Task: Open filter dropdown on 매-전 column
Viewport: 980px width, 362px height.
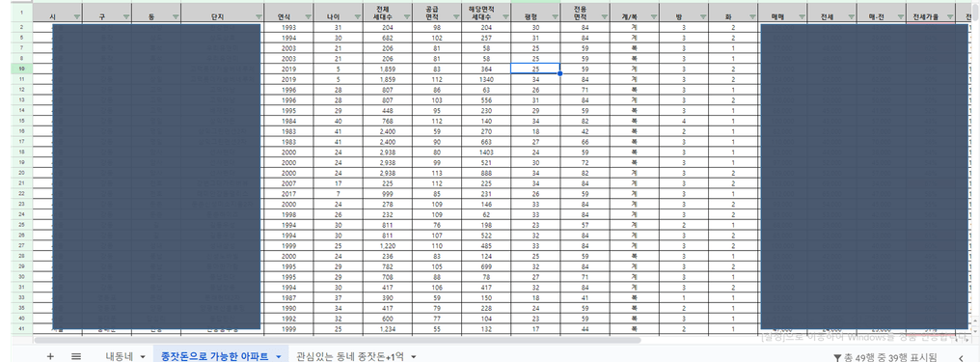Action: coord(900,16)
